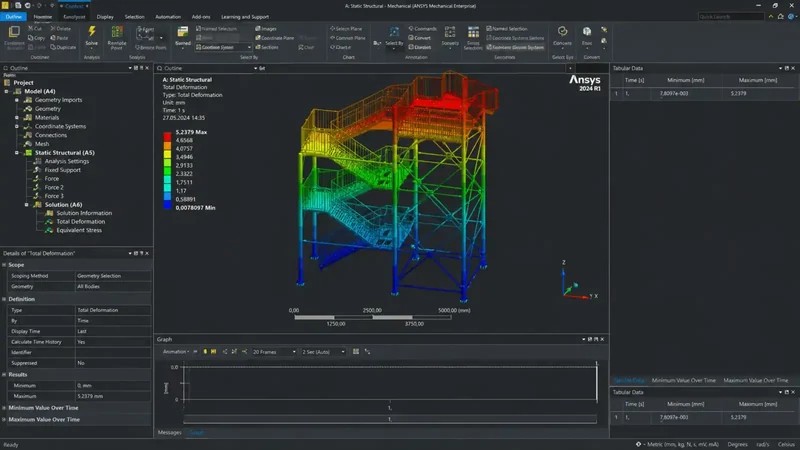Select the Connections tree item

pyautogui.click(x=51, y=135)
